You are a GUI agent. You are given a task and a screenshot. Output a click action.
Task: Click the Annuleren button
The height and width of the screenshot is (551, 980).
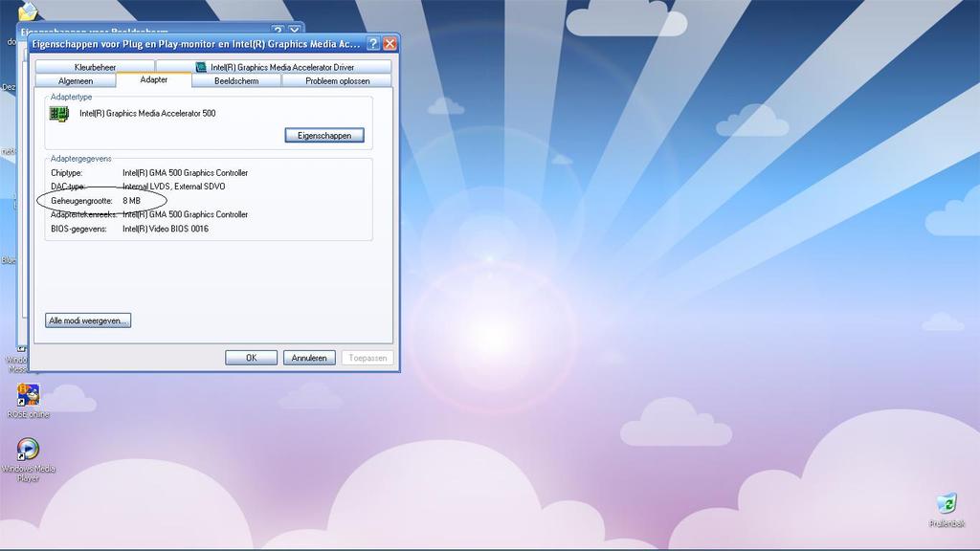308,358
